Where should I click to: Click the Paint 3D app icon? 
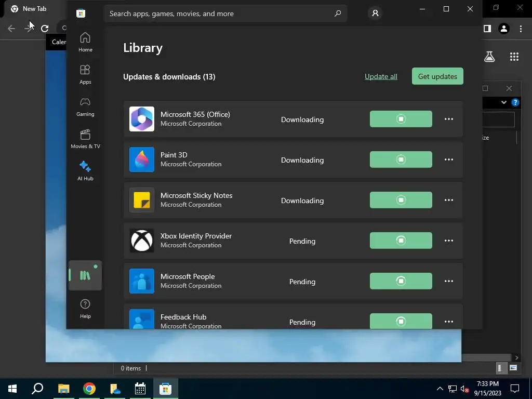[x=142, y=159]
